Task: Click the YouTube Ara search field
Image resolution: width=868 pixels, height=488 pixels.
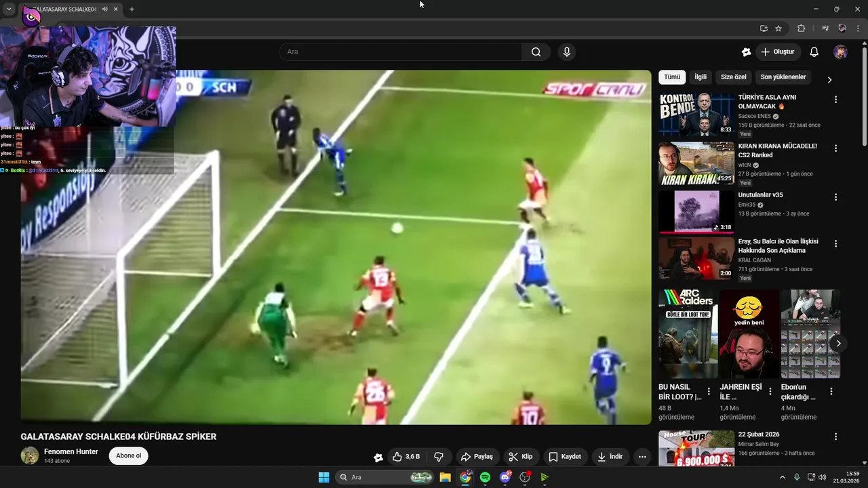Action: (x=400, y=52)
